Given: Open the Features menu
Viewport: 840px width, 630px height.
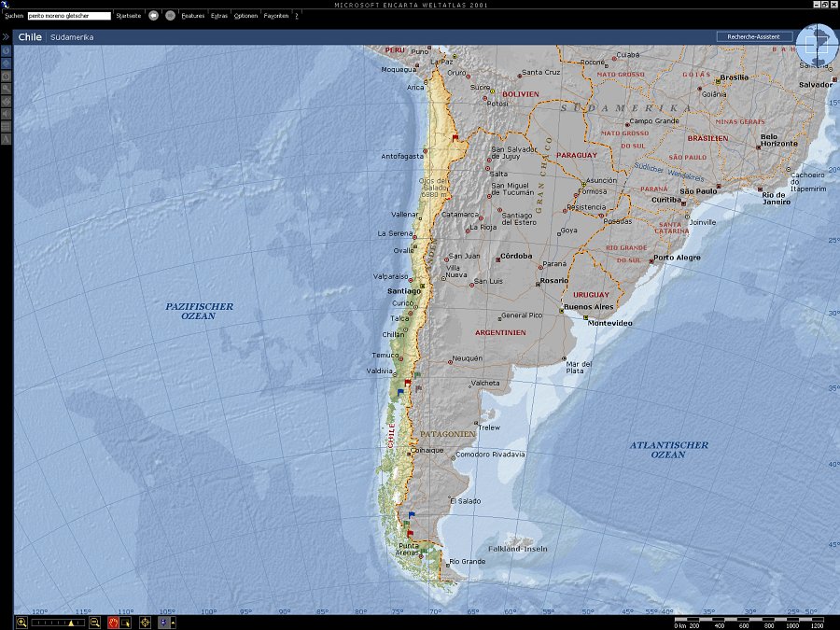Looking at the screenshot, I should click(193, 16).
